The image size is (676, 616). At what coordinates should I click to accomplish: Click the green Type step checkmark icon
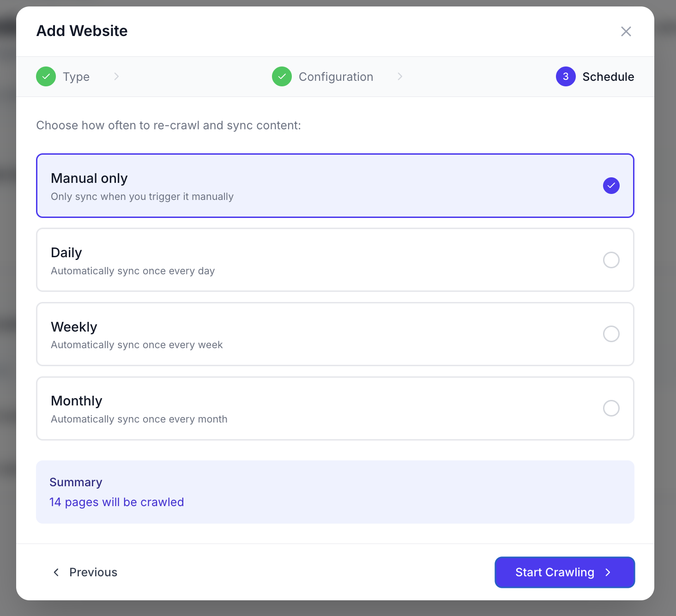[46, 77]
